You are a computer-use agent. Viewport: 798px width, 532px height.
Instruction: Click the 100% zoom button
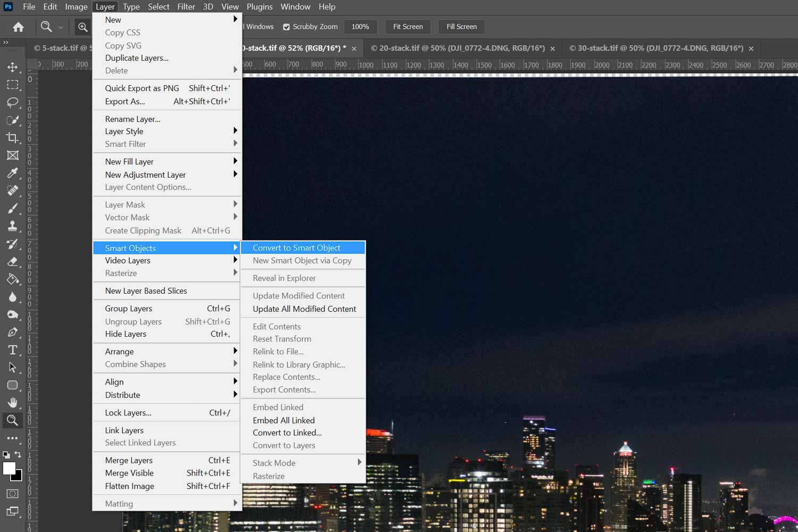point(360,27)
